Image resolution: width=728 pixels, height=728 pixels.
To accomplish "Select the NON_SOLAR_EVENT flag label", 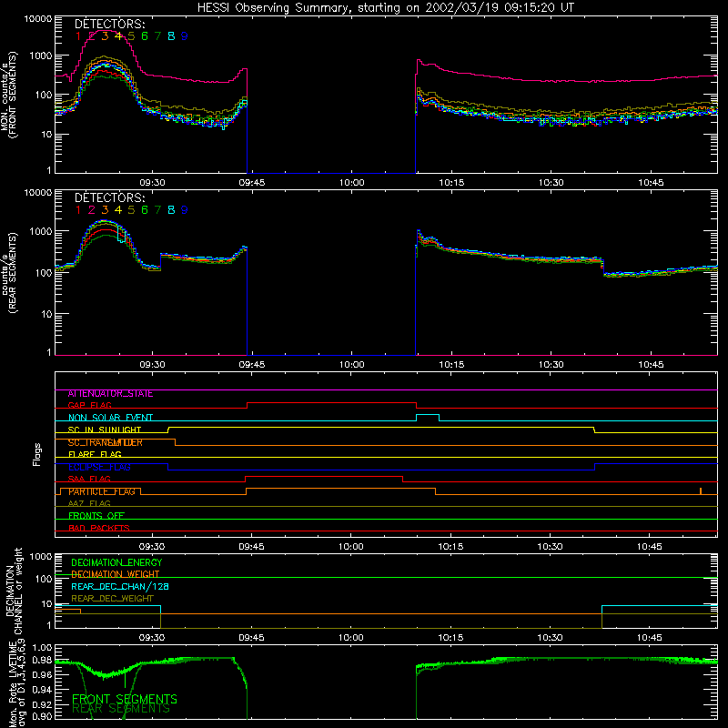I will [110, 418].
